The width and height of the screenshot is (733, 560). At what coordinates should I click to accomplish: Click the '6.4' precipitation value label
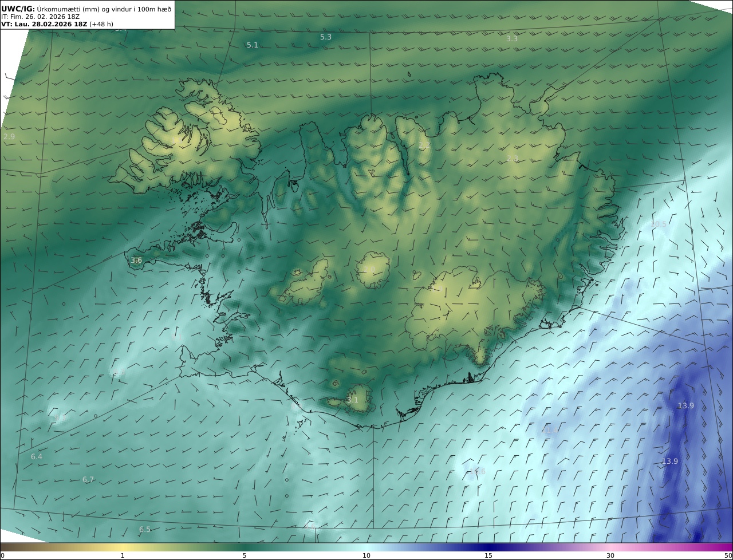click(x=37, y=456)
